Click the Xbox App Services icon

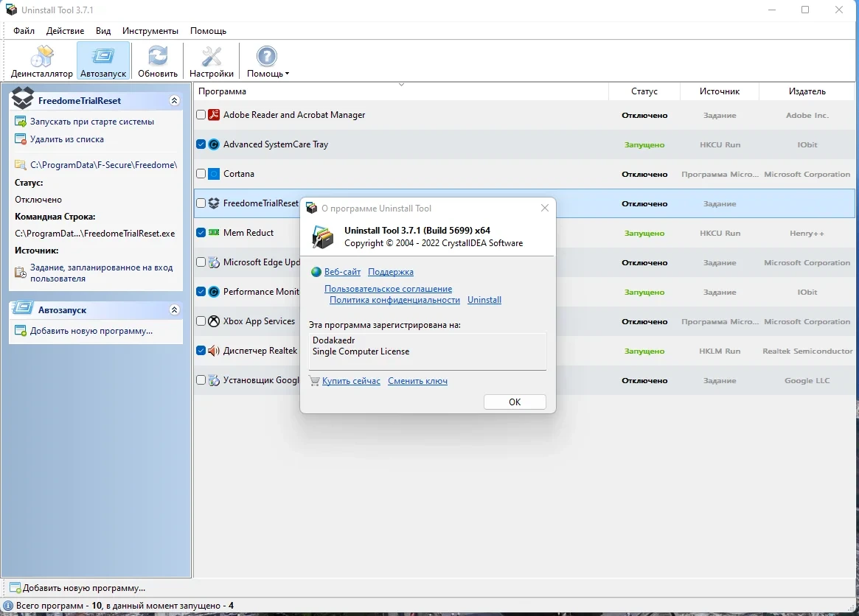tap(215, 321)
